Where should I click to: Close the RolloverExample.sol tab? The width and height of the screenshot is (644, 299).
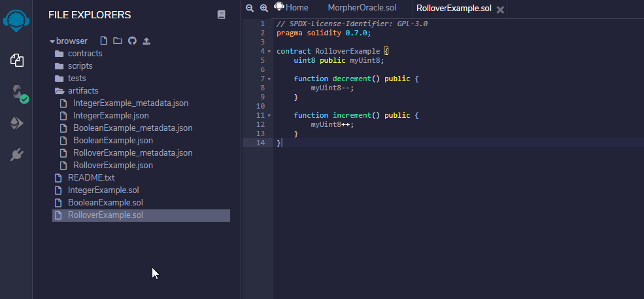(x=500, y=9)
